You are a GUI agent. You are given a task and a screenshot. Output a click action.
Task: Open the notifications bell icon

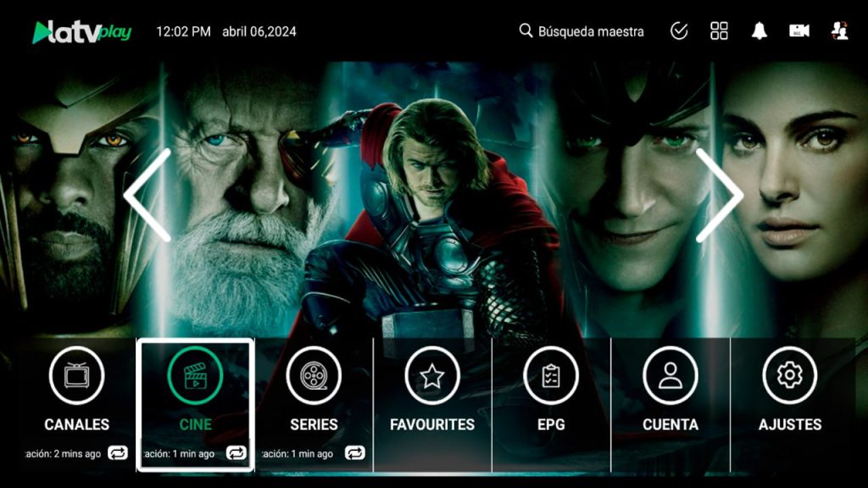click(759, 31)
